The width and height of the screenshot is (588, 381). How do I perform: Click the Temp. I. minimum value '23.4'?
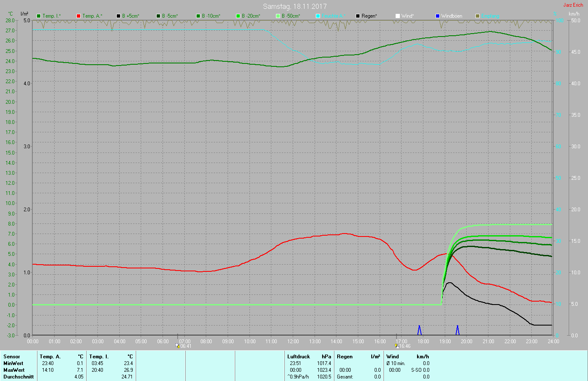[x=129, y=363]
